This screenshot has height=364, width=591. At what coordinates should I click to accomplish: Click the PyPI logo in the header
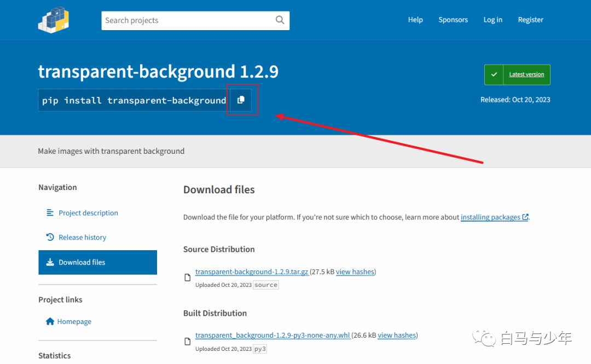point(54,20)
